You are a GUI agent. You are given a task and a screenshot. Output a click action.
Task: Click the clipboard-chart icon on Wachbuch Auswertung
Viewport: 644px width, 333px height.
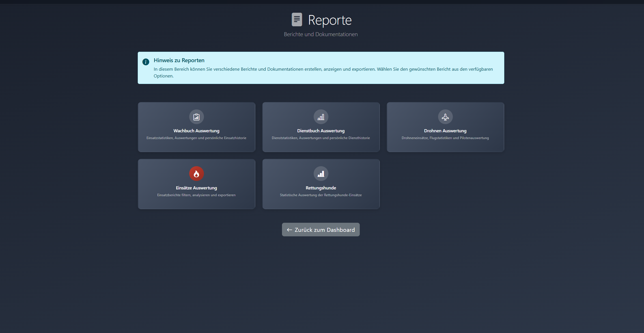click(x=196, y=116)
